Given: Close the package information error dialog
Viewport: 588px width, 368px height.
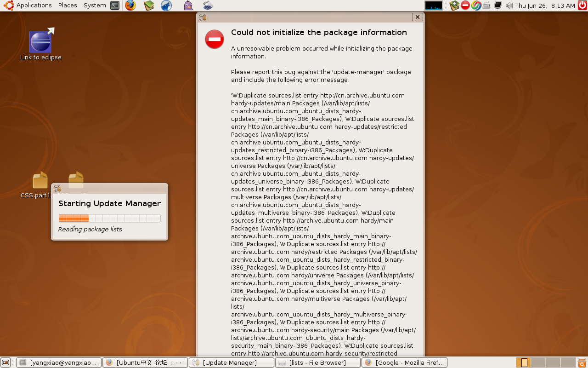Looking at the screenshot, I should tap(417, 17).
